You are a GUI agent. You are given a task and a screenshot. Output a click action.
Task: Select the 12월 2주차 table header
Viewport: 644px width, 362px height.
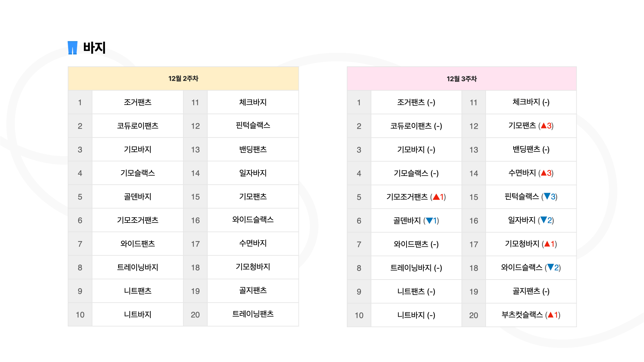click(183, 78)
